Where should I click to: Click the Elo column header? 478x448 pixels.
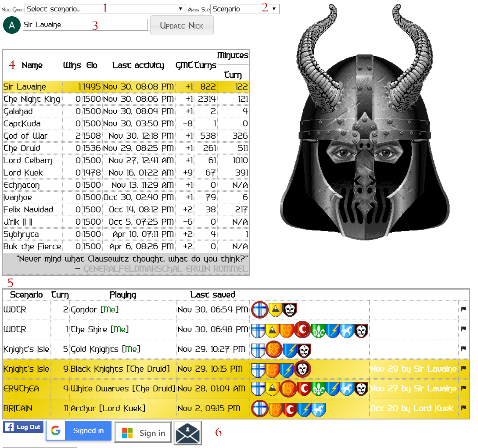point(92,65)
